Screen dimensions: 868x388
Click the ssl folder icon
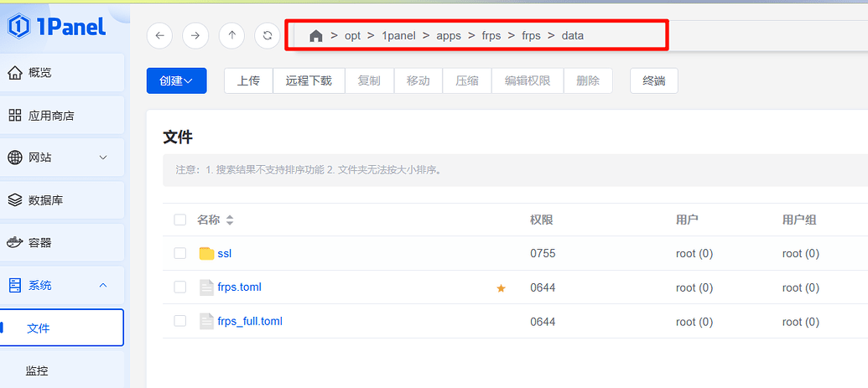[x=206, y=254]
